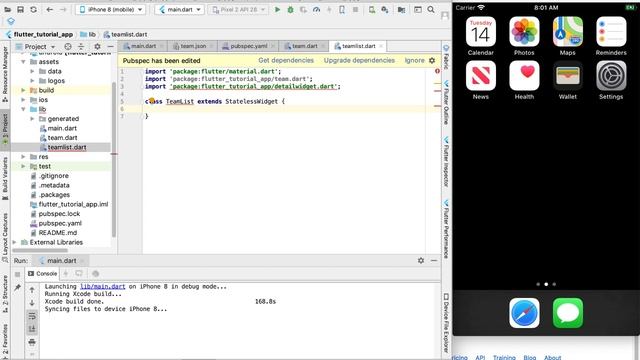Open project structure icon in toolbar
Image resolution: width=640 pixels, height=360 pixels.
(402, 9)
